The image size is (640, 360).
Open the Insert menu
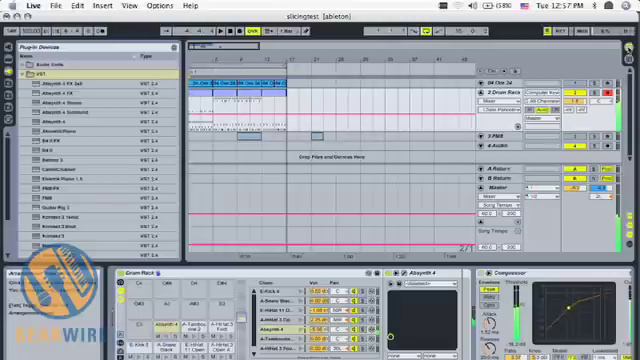point(102,6)
